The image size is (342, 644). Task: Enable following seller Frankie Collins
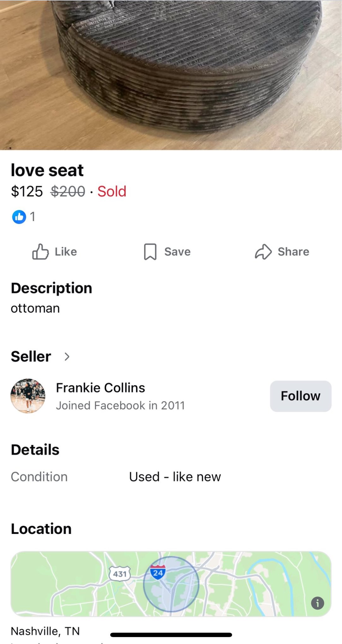[300, 395]
